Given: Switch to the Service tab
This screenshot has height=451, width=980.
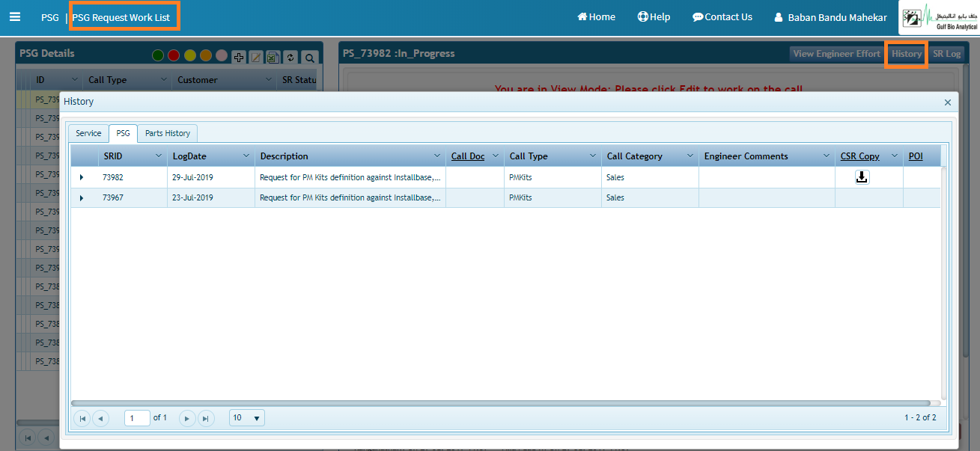Looking at the screenshot, I should [x=88, y=133].
